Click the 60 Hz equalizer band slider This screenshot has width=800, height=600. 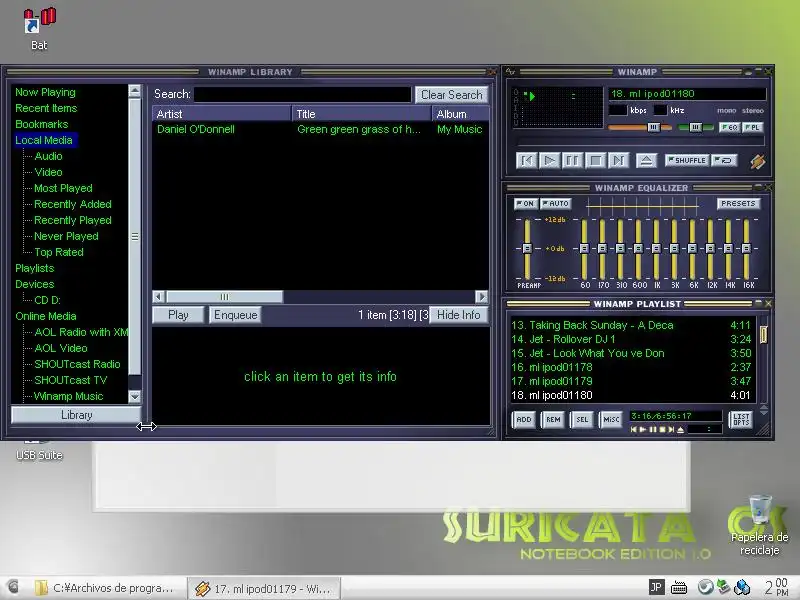(585, 248)
